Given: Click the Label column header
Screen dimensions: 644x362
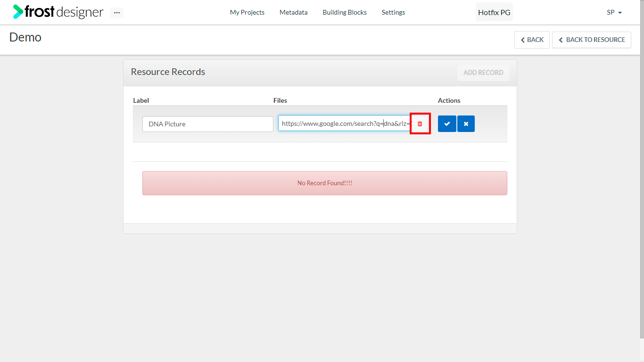Looking at the screenshot, I should (141, 100).
